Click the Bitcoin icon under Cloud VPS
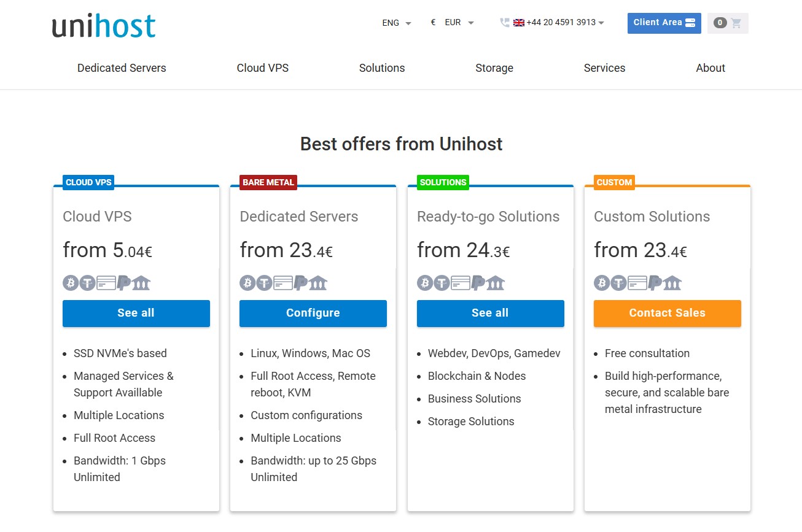 (71, 283)
